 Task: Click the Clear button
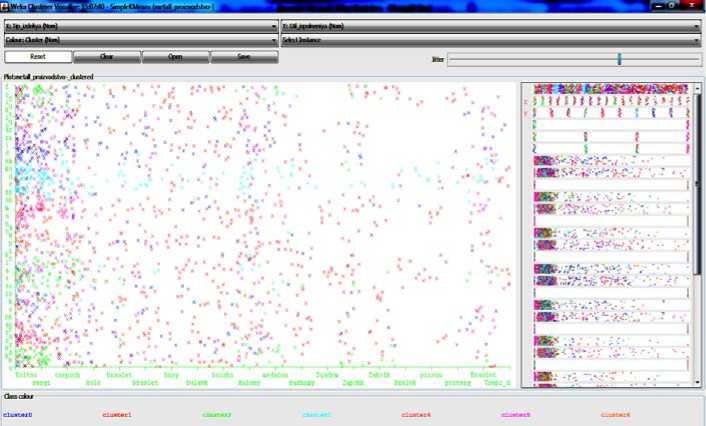(107, 57)
